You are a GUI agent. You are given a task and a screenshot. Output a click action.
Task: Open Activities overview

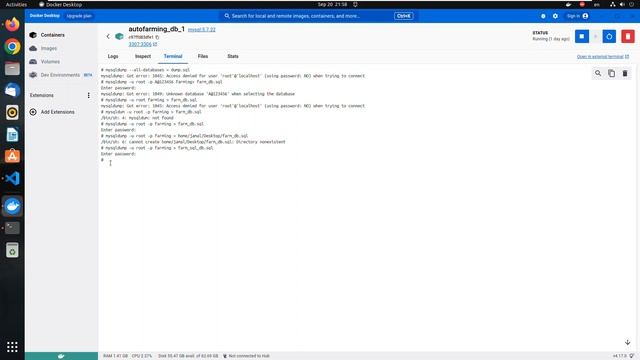tap(16, 4)
